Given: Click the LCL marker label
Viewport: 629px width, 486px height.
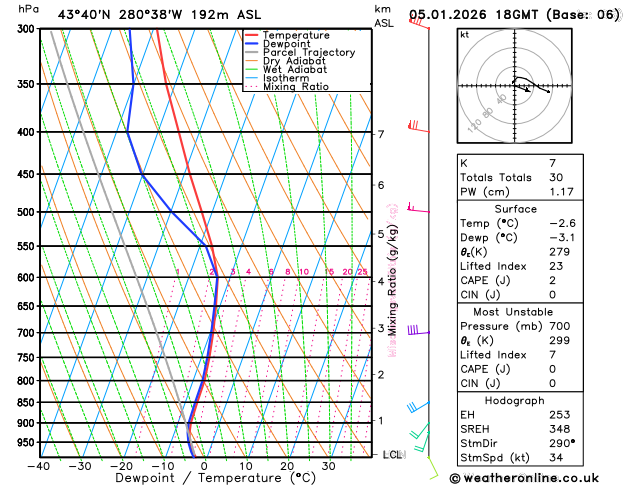Looking at the screenshot, I should 394,454.
